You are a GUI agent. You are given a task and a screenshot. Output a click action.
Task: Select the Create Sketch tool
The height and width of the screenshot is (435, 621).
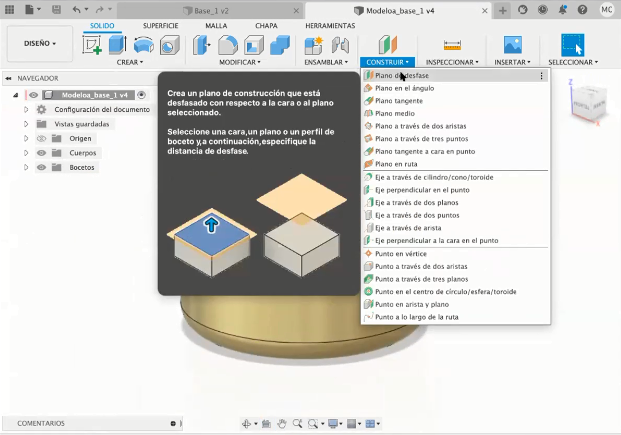tap(92, 44)
